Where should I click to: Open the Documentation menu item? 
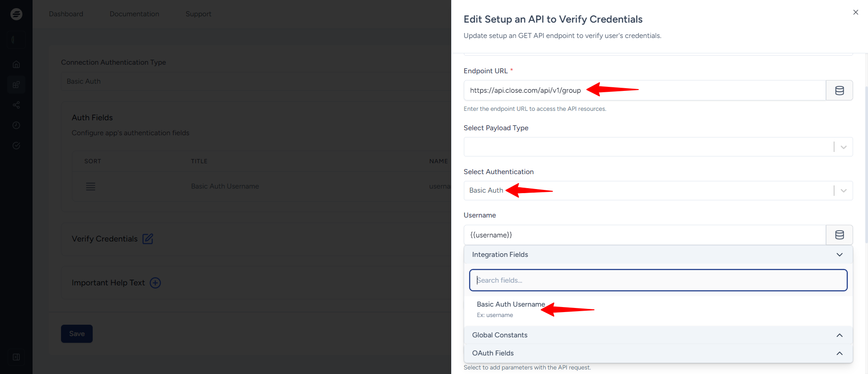click(x=134, y=14)
